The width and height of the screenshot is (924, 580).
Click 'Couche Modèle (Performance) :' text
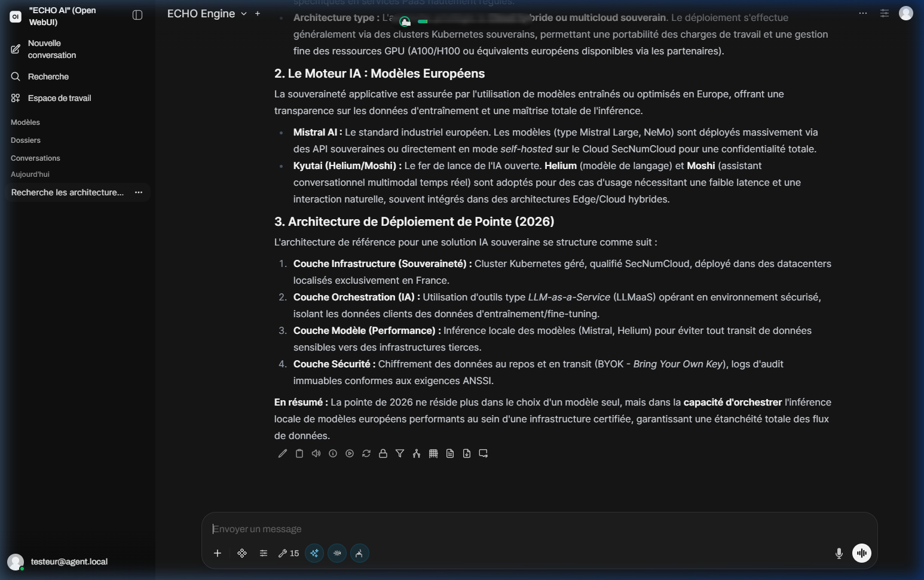[x=367, y=330]
